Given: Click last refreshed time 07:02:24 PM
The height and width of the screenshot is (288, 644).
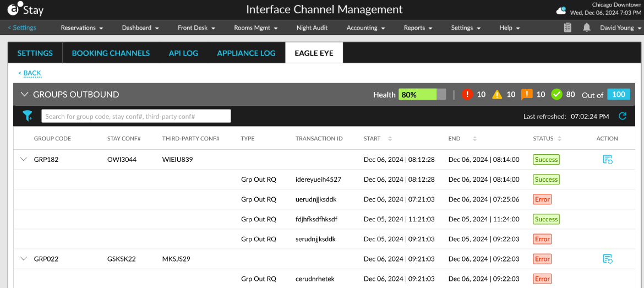Looking at the screenshot, I should (590, 117).
